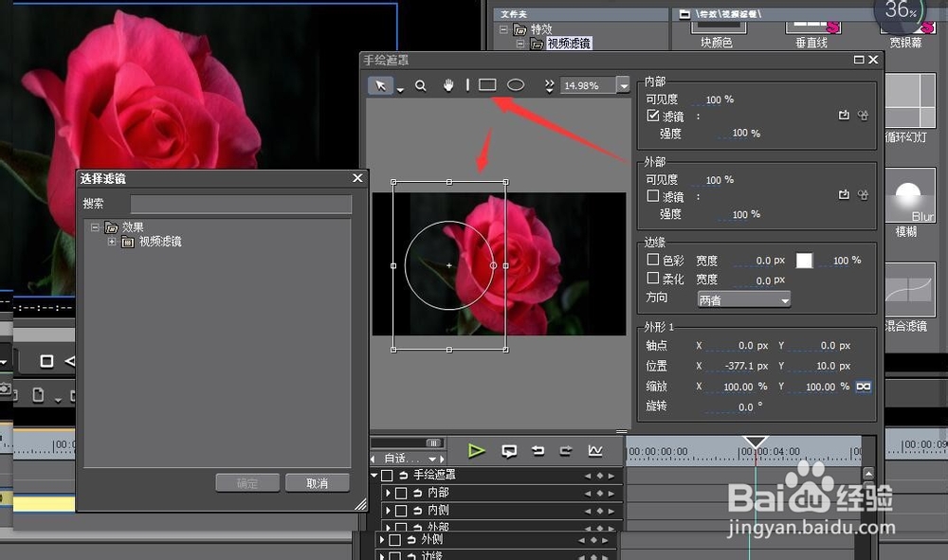
Task: Click the 确定 button
Action: [x=246, y=483]
